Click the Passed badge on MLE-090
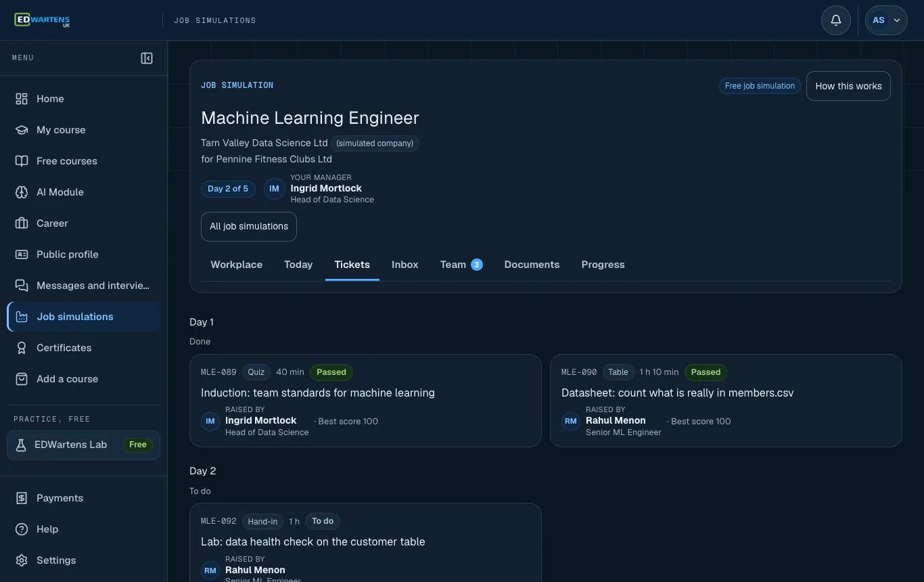 pyautogui.click(x=706, y=372)
